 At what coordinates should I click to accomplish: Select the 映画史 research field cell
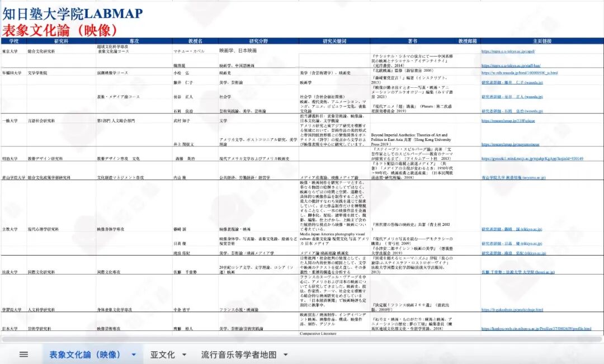(225, 73)
